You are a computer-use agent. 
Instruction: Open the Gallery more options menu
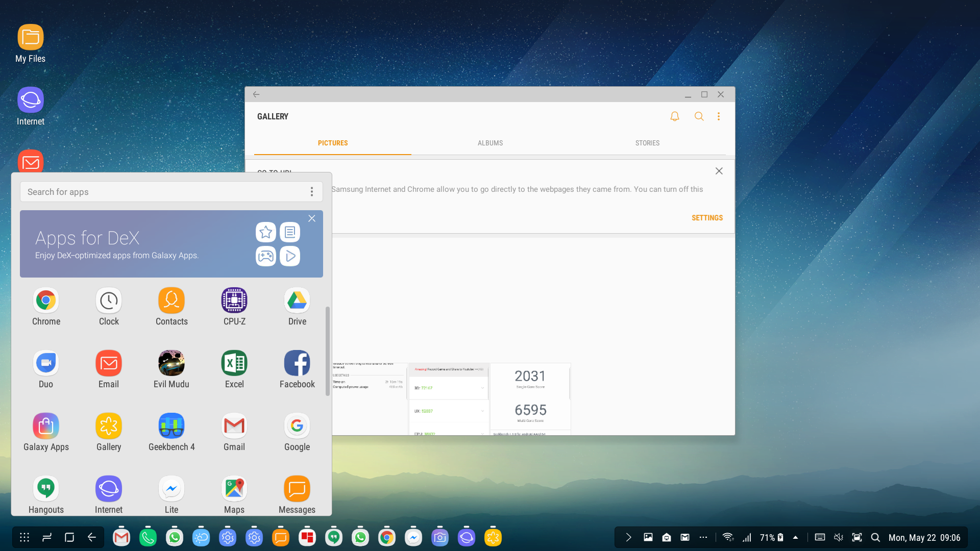719,116
